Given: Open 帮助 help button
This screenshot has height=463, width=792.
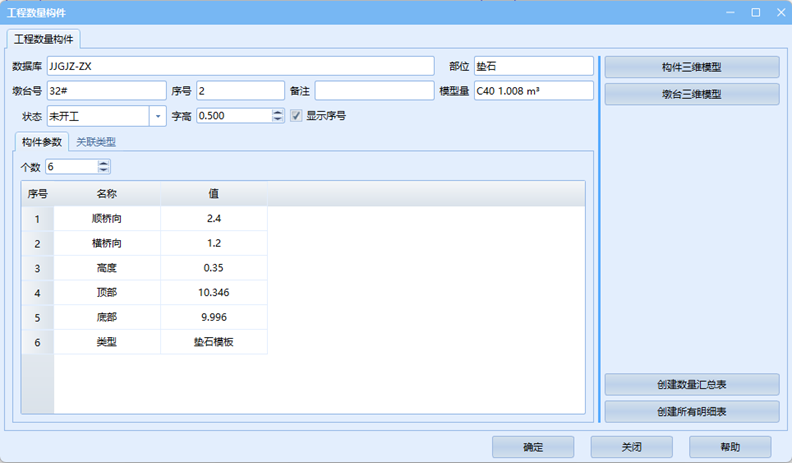Looking at the screenshot, I should point(730,447).
